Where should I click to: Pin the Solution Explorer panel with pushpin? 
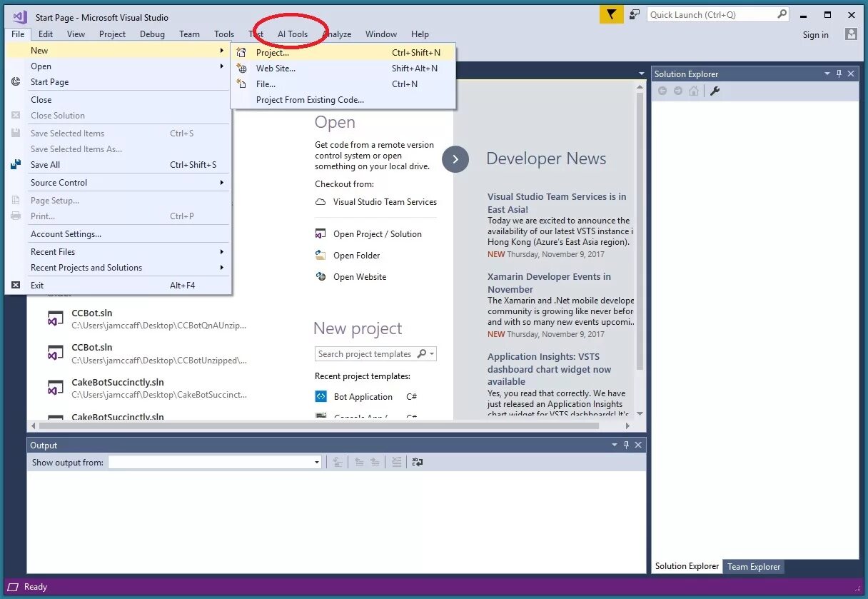[x=839, y=74]
